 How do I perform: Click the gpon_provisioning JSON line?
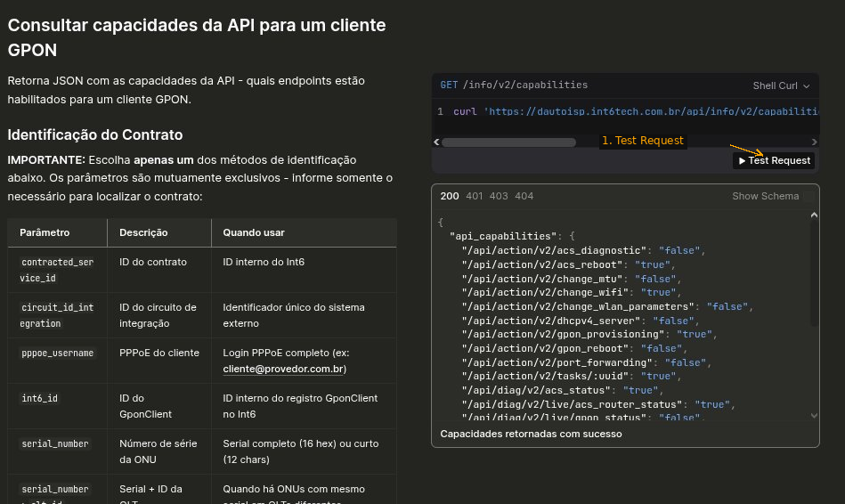[589, 334]
